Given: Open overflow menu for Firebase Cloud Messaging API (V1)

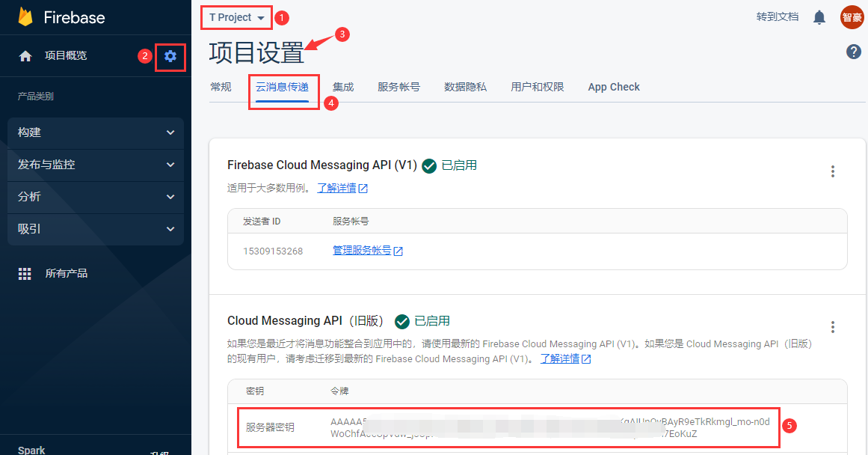Looking at the screenshot, I should pyautogui.click(x=833, y=171).
